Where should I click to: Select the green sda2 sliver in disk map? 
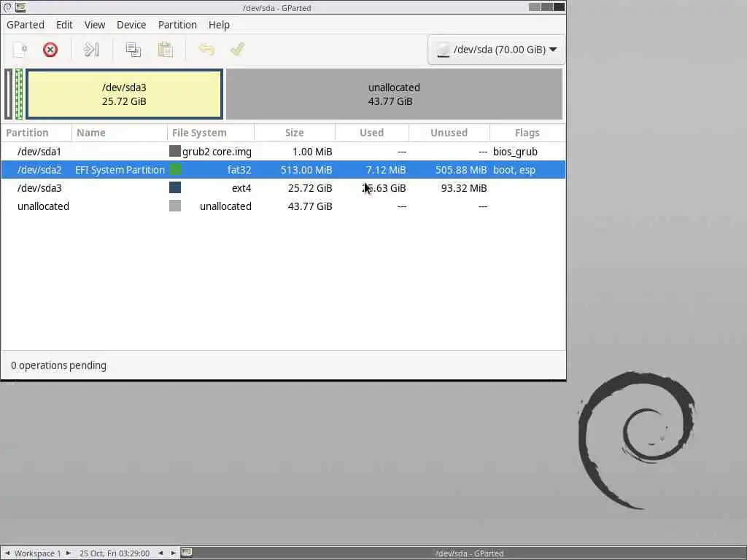(19, 94)
